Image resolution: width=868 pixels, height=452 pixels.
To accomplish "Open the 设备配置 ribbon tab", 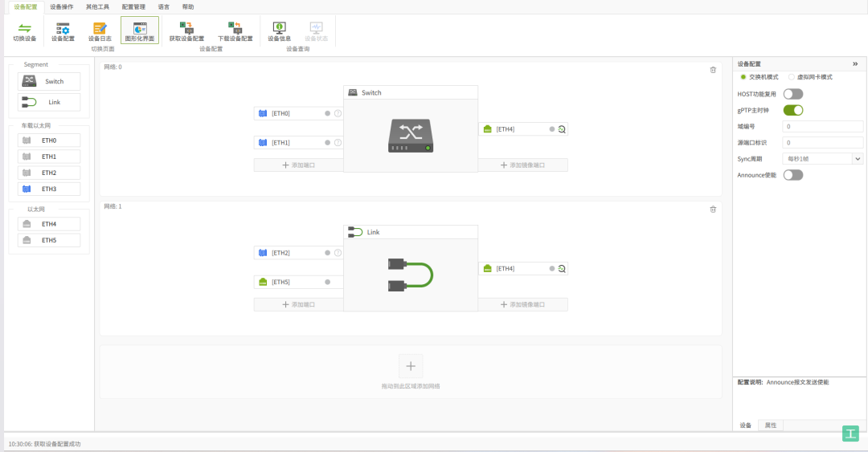I will click(26, 6).
